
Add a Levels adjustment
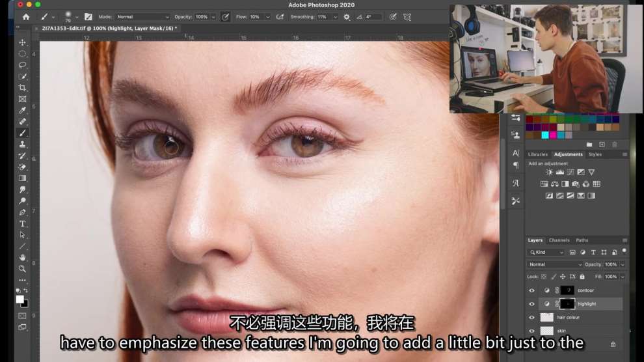[560, 172]
